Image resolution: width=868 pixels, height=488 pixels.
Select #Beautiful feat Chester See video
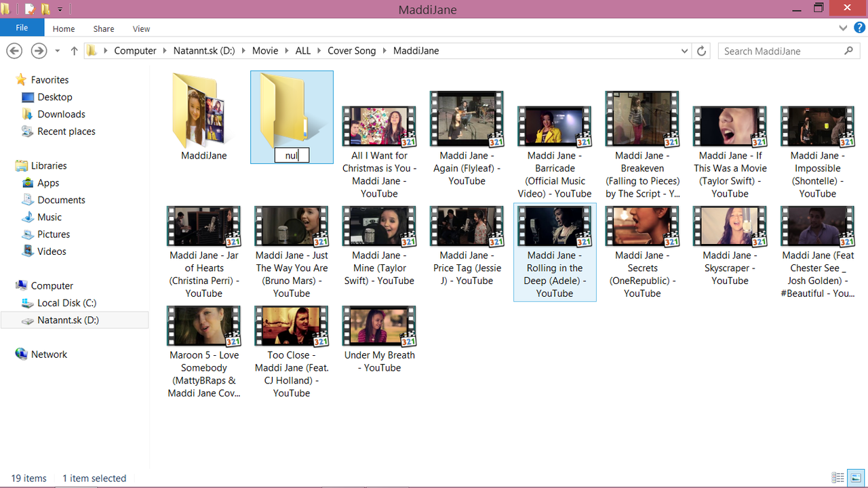click(x=817, y=252)
